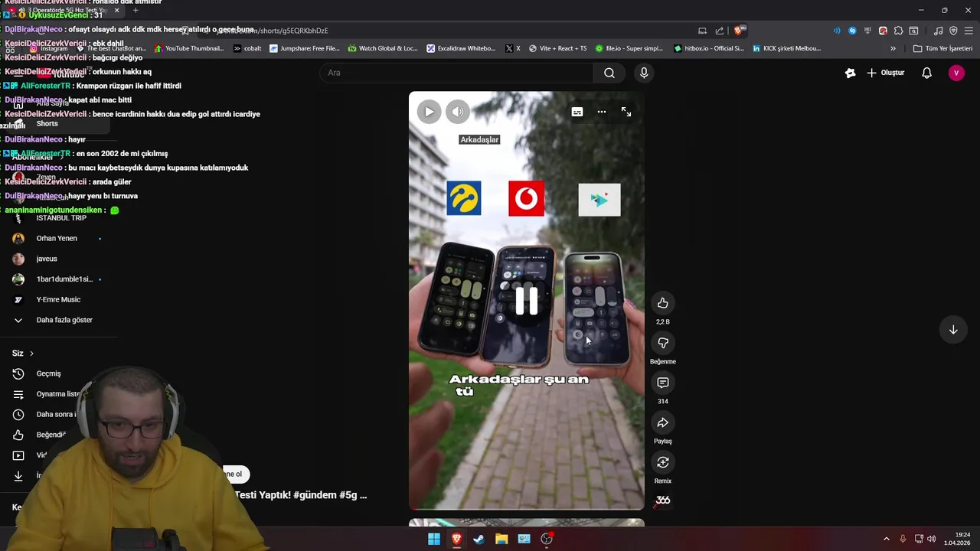The image size is (980, 551).
Task: Click the play button on the Short
Action: pyautogui.click(x=429, y=112)
